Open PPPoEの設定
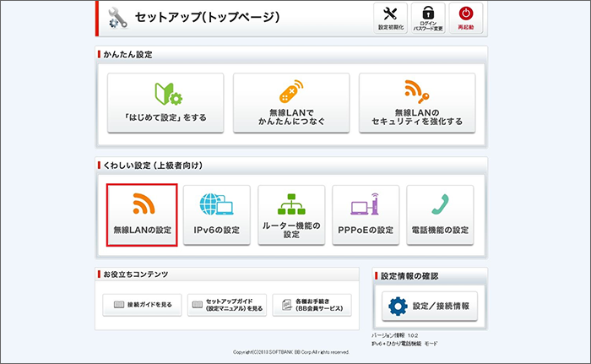591x364 pixels. (366, 215)
